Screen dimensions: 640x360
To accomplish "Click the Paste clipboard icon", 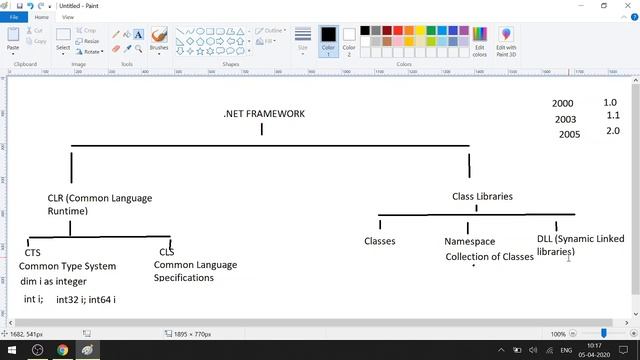I will [13, 35].
